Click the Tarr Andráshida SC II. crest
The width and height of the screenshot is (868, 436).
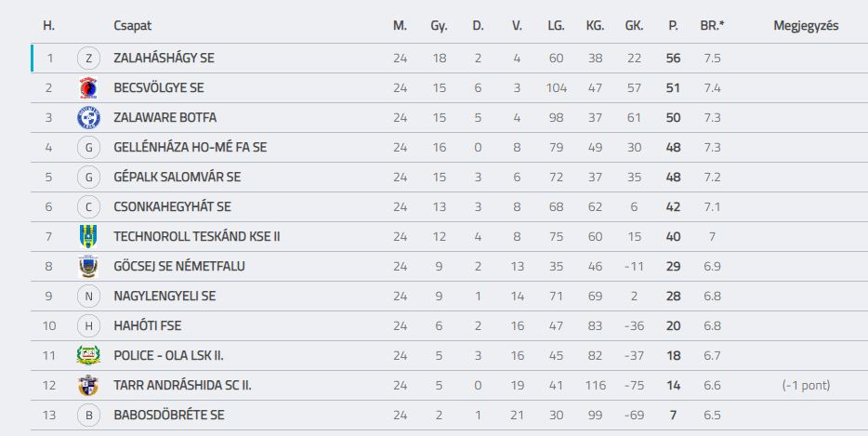[x=88, y=385]
